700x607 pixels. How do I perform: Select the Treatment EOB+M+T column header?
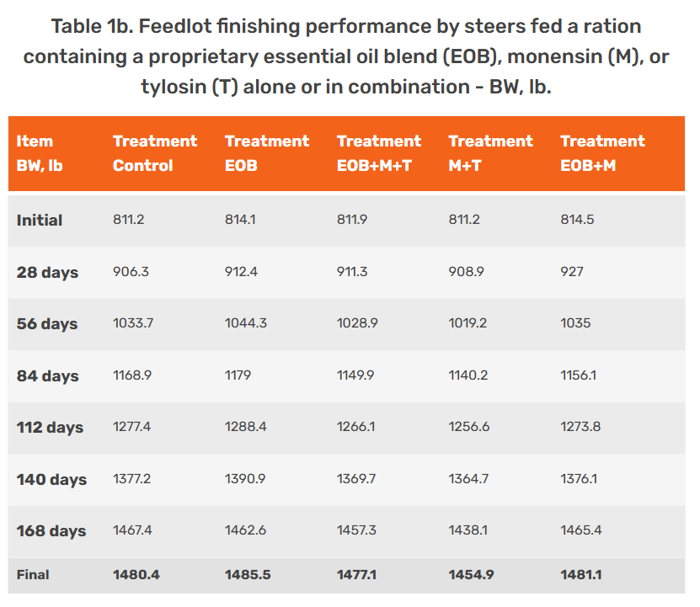379,153
